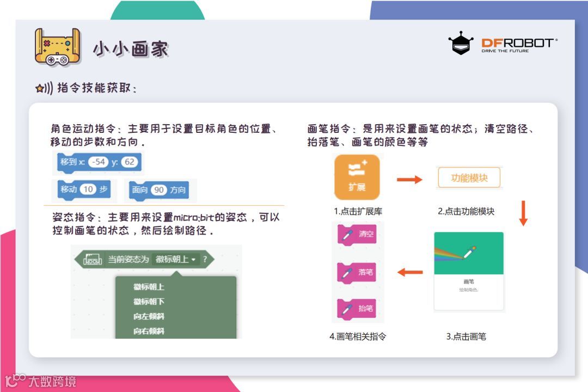This screenshot has width=588, height=392.
Task: Click the 指令技能获取 heading
Action: click(97, 88)
